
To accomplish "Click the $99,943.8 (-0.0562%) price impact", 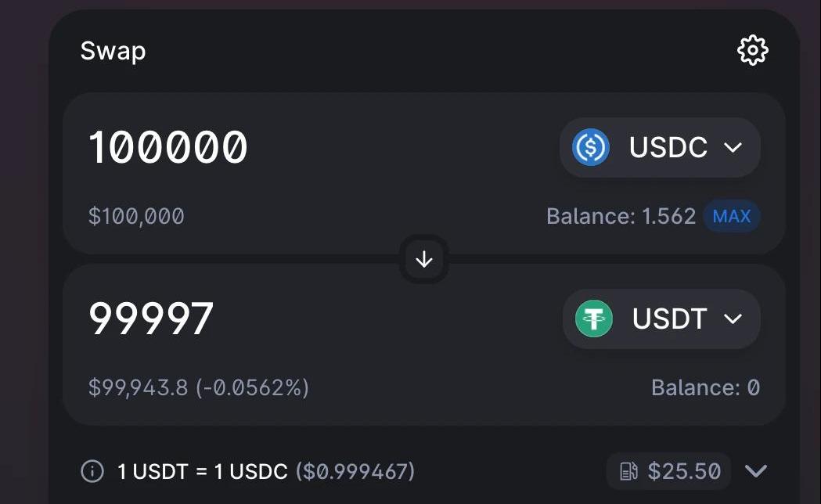I will tap(199, 387).
